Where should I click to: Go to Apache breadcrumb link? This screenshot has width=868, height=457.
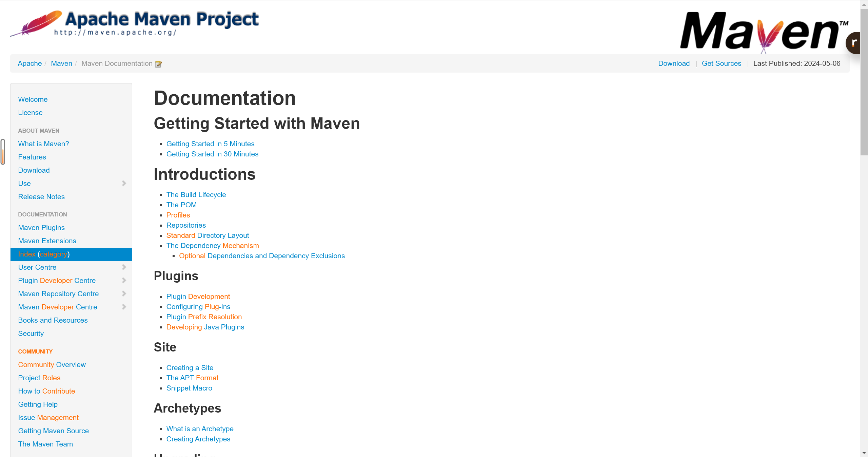point(30,63)
